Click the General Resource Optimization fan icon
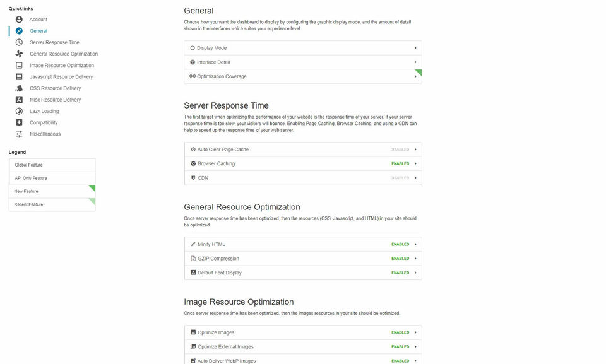Image resolution: width=606 pixels, height=364 pixels. (x=19, y=54)
